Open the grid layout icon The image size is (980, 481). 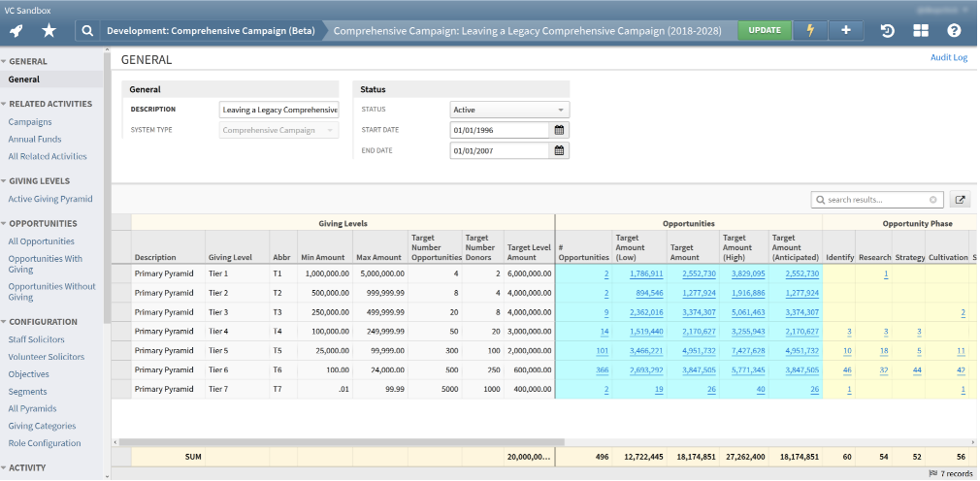click(920, 30)
